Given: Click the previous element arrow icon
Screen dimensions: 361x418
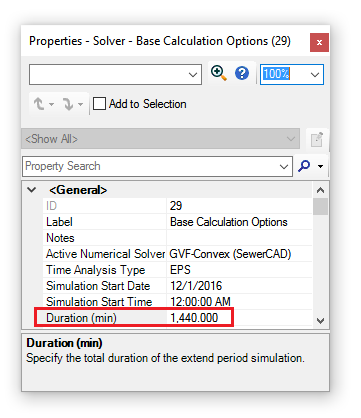Looking at the screenshot, I should pyautogui.click(x=39, y=104).
